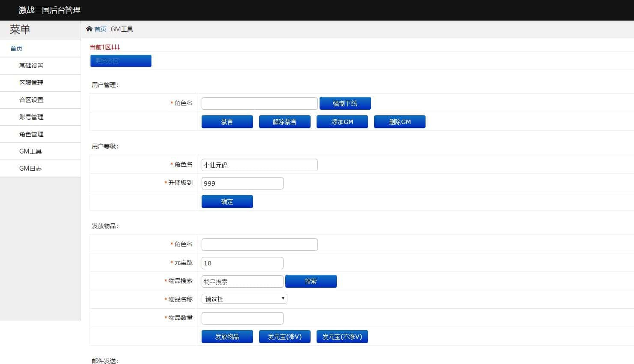Click the 搜索 button for items
Viewport: 634px width, 364px height.
coord(311,281)
